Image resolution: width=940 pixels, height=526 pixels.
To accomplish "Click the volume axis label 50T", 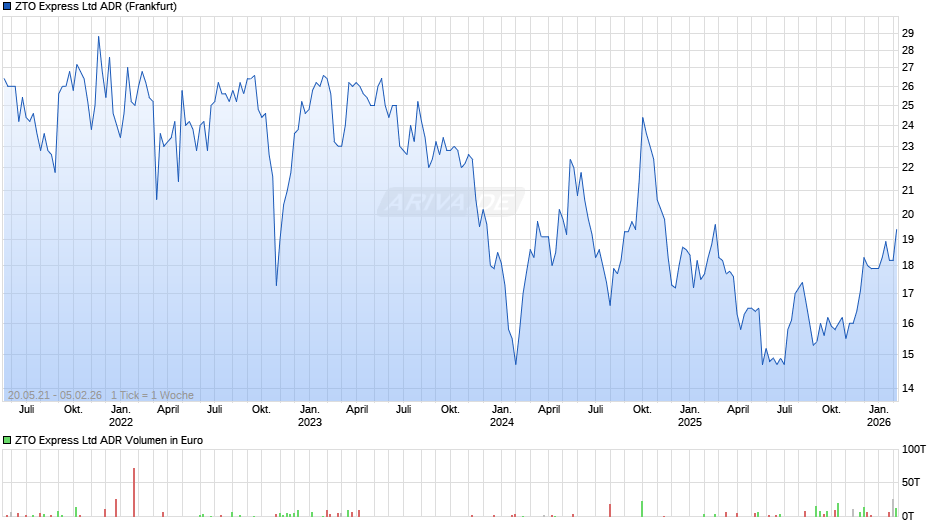I will 911,482.
